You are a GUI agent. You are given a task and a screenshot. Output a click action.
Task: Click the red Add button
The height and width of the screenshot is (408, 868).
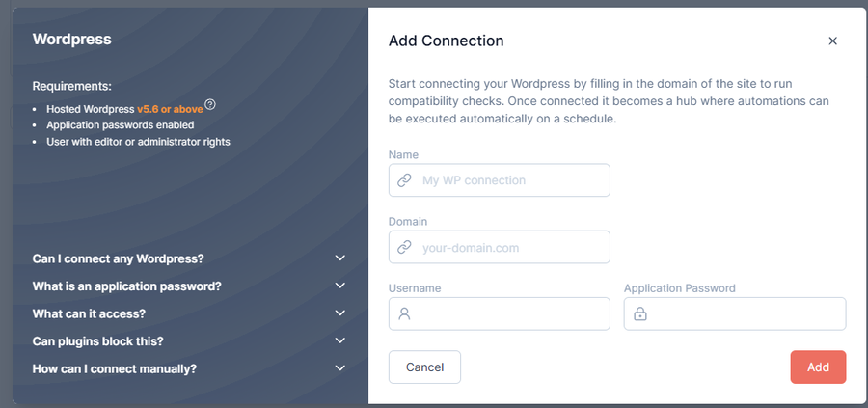pyautogui.click(x=818, y=367)
